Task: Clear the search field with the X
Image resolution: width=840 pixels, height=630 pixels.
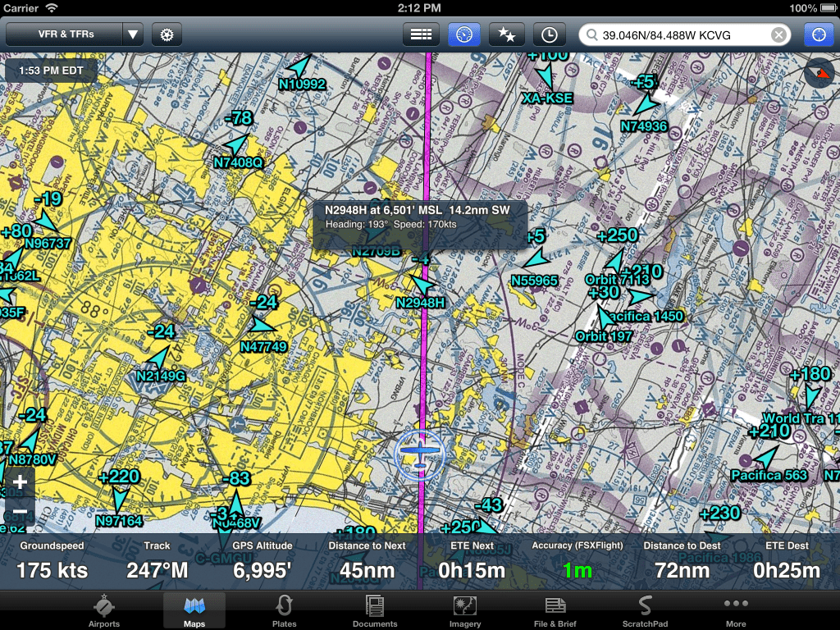Action: (x=778, y=34)
